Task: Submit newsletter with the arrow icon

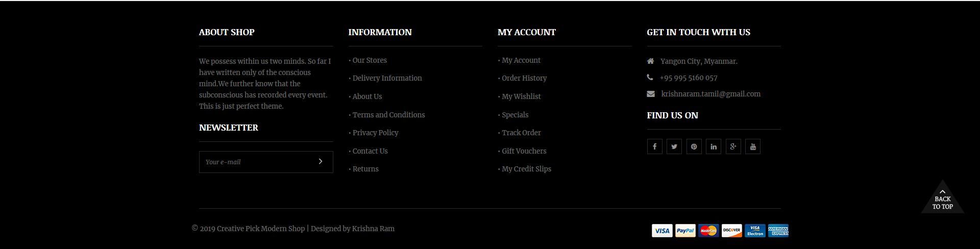Action: [x=321, y=162]
